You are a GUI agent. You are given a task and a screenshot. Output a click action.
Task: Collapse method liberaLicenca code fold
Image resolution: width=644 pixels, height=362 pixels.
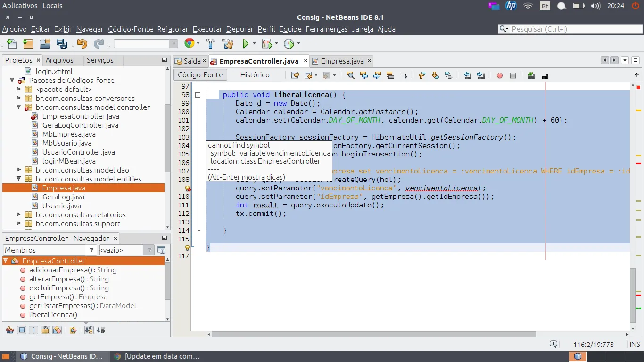198,95
